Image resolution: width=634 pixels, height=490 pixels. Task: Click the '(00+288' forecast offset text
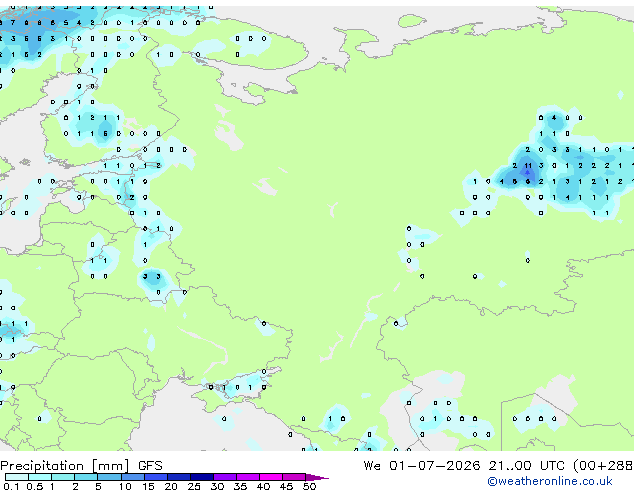[603, 466]
